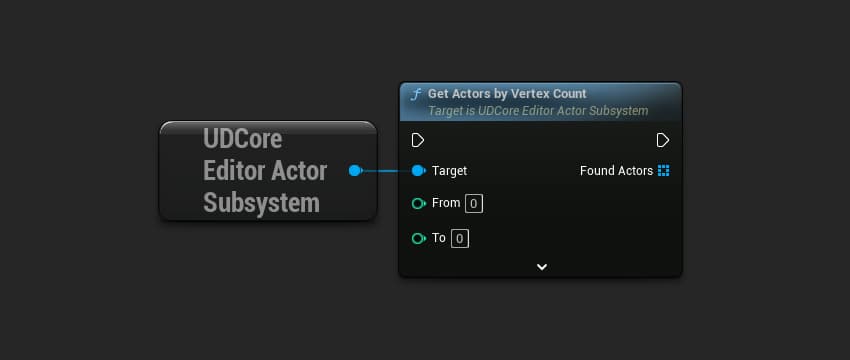Click the output execution pin on the node
Image resolution: width=850 pixels, height=360 pixels.
(662, 141)
